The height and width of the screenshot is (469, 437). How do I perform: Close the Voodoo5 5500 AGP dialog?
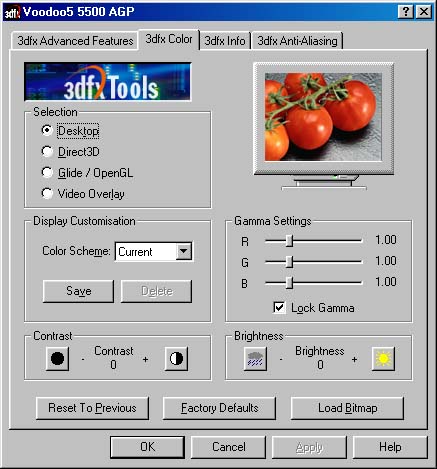(424, 12)
